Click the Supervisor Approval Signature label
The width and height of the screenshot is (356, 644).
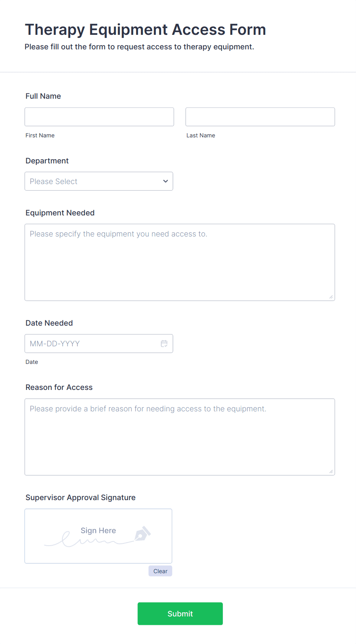[80, 497]
